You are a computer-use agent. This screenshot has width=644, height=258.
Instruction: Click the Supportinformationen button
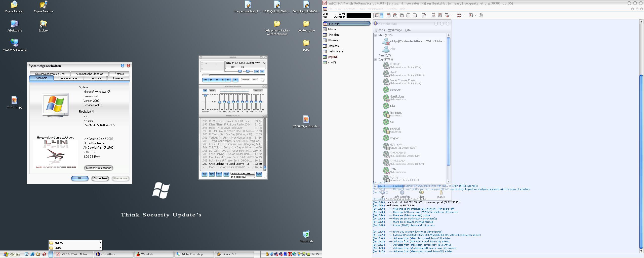[x=99, y=168]
